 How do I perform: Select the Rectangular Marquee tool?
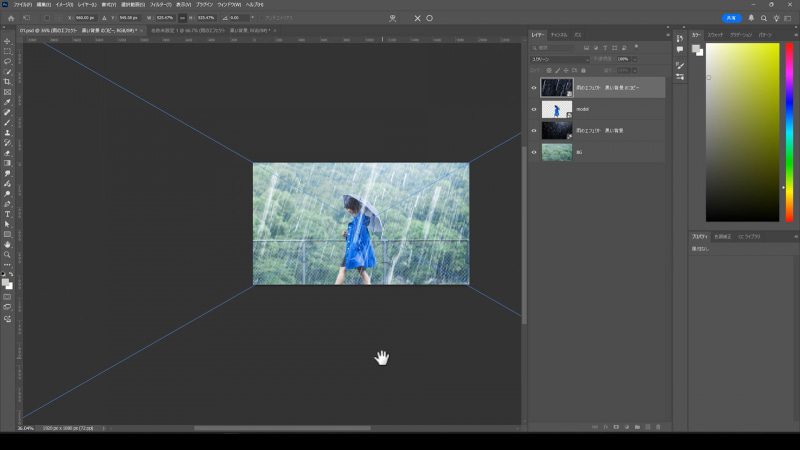pos(7,51)
